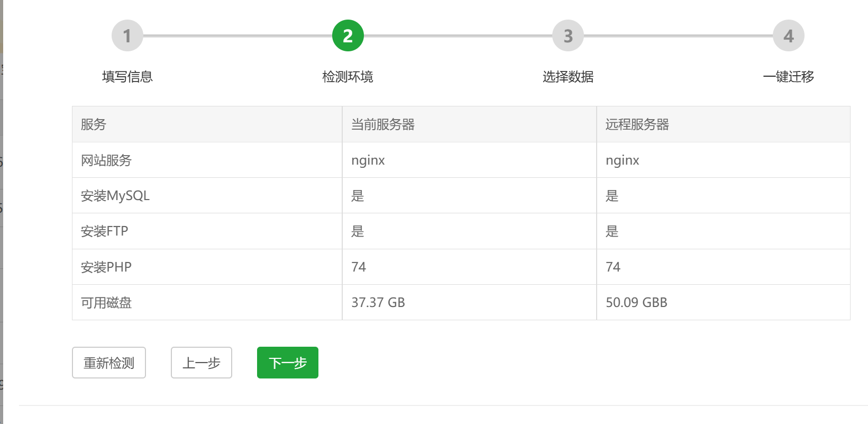Select the green step 2 circle
This screenshot has height=424, width=868.
[x=348, y=36]
